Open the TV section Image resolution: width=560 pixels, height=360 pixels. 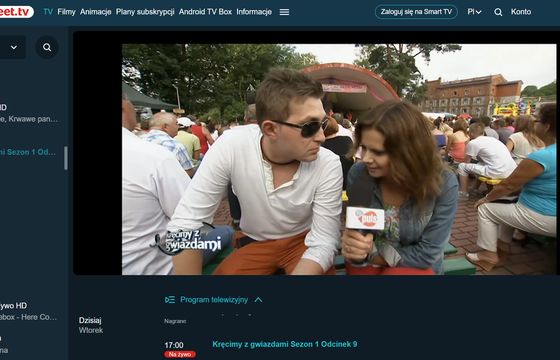(48, 12)
